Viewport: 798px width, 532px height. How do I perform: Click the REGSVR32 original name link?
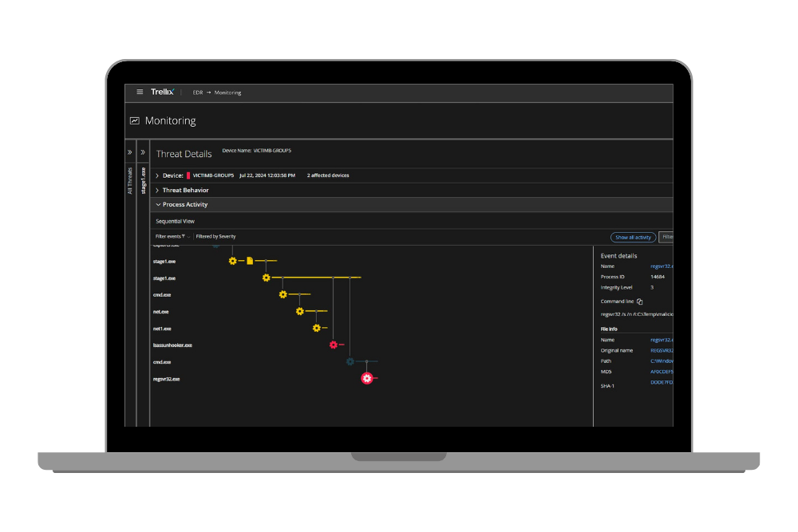tap(662, 350)
